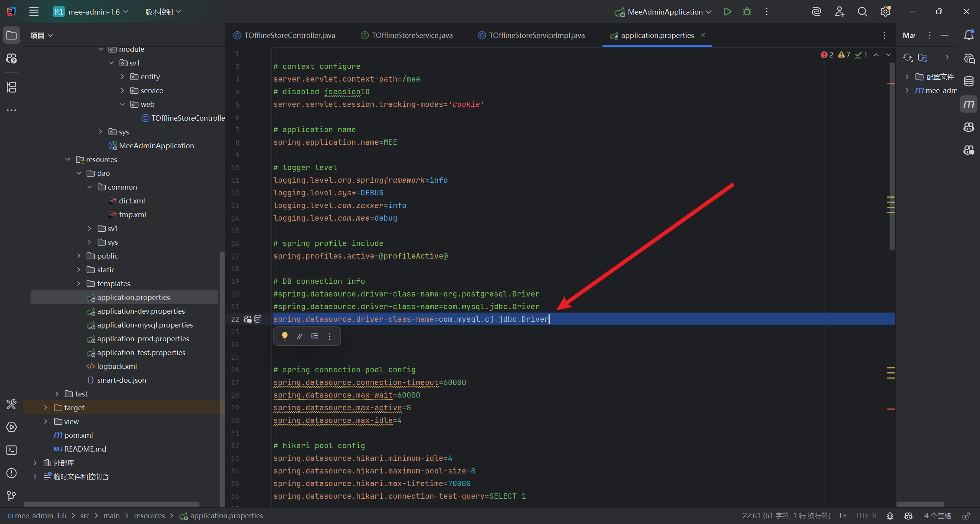Click cursor position 22:61 in status bar

[x=786, y=516]
